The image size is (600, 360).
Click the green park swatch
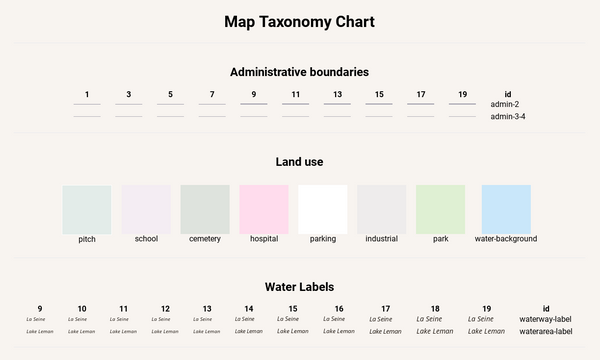pyautogui.click(x=441, y=209)
